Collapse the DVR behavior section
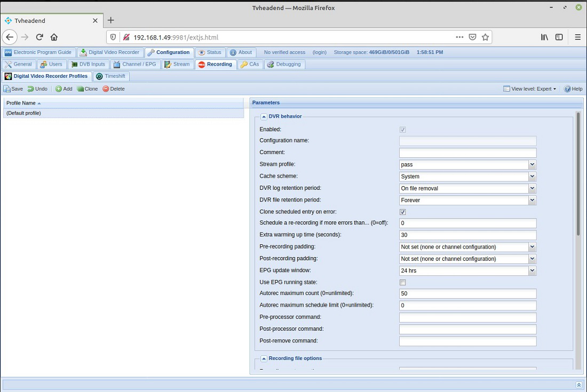587x392 pixels. [264, 117]
